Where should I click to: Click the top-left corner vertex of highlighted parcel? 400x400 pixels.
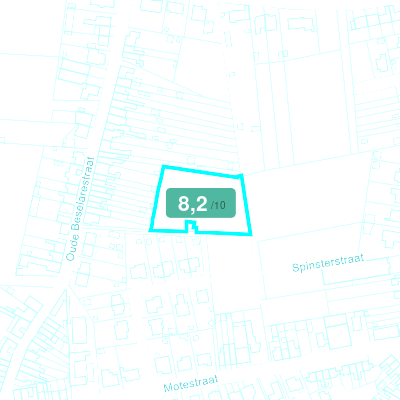(163, 166)
